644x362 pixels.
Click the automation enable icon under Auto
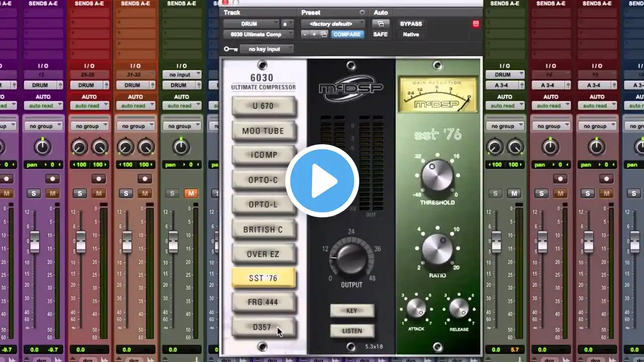point(381,24)
